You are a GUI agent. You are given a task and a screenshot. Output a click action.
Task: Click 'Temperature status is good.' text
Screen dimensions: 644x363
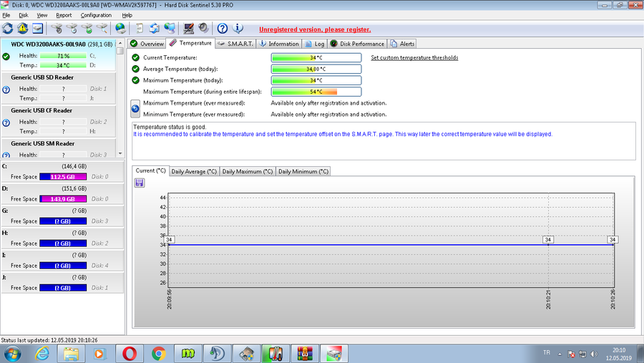point(170,127)
